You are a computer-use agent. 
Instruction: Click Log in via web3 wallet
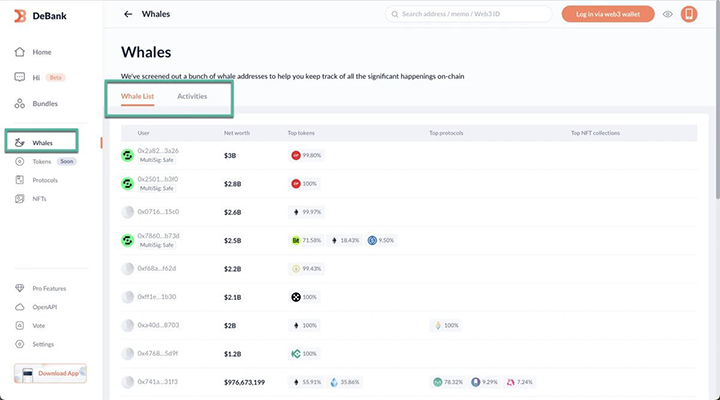(x=608, y=14)
